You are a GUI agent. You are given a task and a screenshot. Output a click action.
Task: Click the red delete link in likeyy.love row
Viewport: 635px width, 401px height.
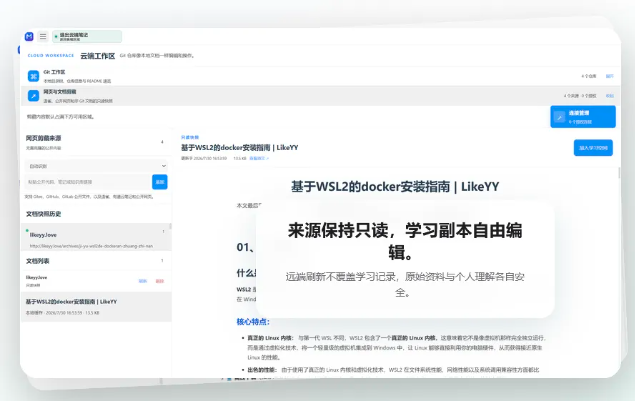[x=160, y=281]
